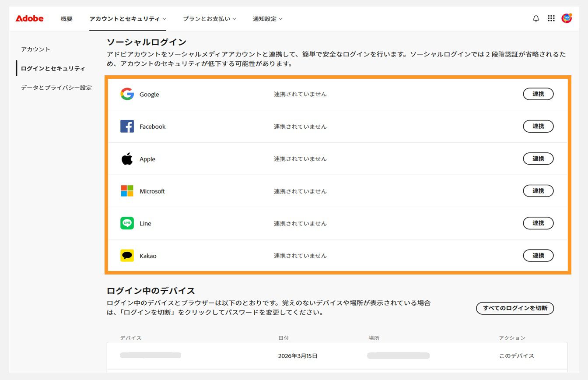Click the Adobe logo
The width and height of the screenshot is (588, 380).
point(29,18)
